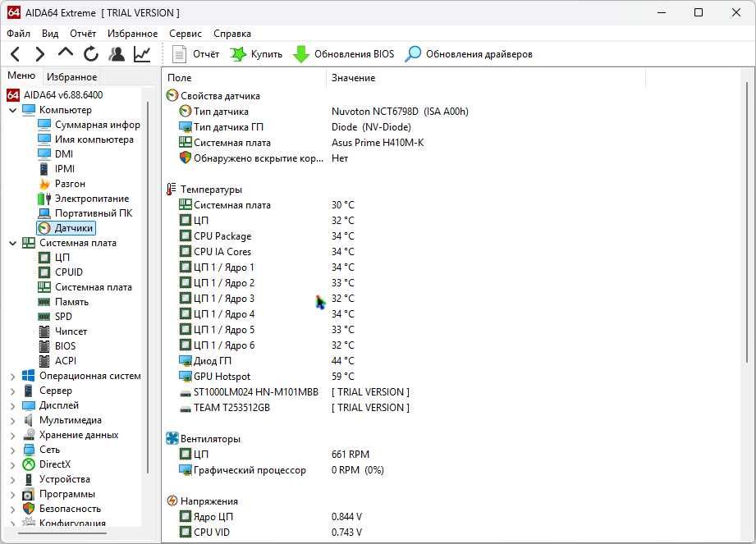This screenshot has width=756, height=544.
Task: Select Обнаружено вскрытие корпуса row
Action: [x=263, y=158]
